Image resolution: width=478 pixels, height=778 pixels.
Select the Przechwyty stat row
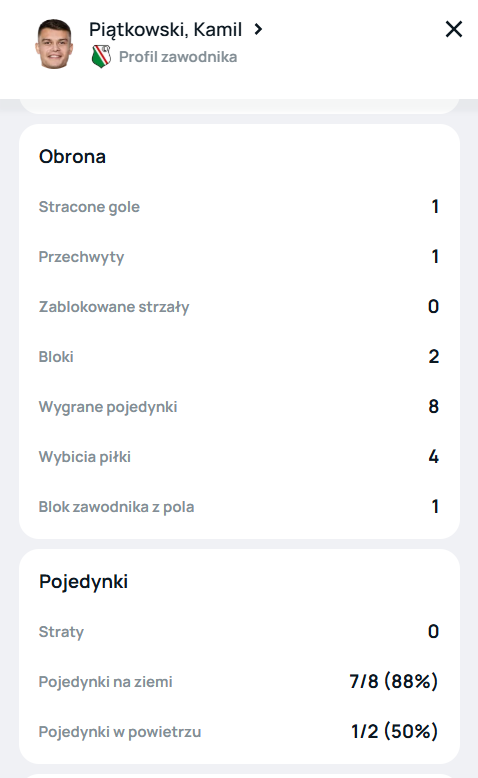tap(239, 257)
